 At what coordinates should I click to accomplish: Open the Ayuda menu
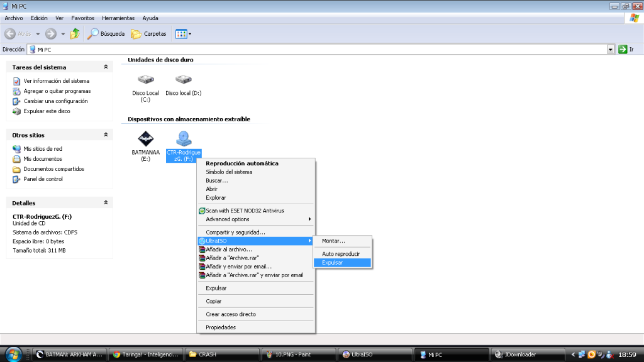150,18
